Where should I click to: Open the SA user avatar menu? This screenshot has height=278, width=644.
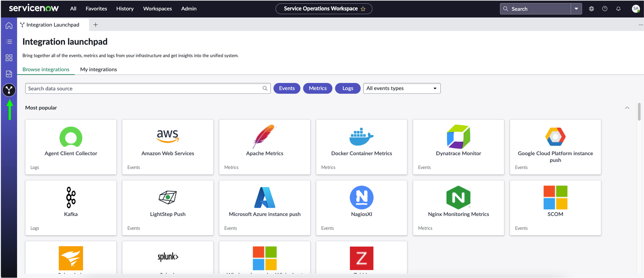click(636, 8)
